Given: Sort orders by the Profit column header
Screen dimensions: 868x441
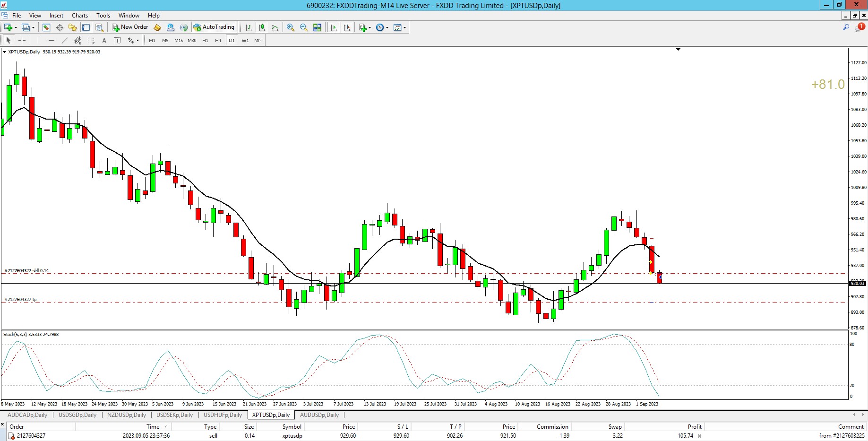Looking at the screenshot, I should coord(695,426).
